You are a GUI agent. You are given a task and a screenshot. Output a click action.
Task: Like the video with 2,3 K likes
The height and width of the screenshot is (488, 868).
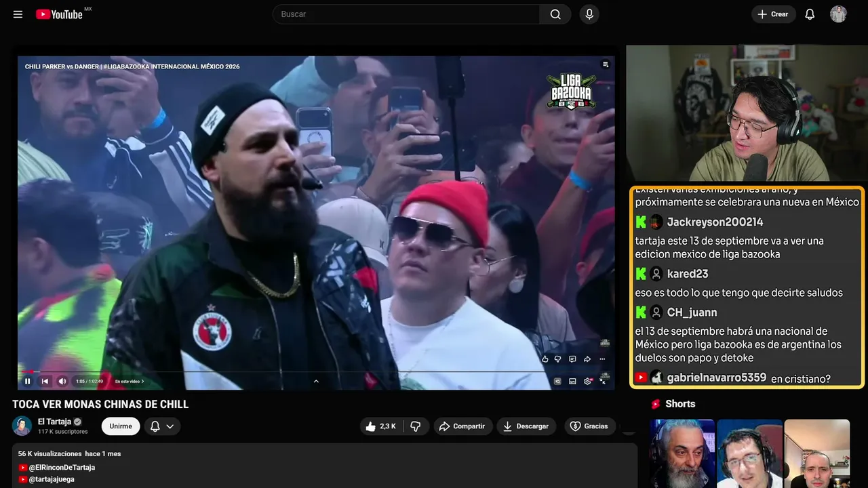[x=381, y=426]
